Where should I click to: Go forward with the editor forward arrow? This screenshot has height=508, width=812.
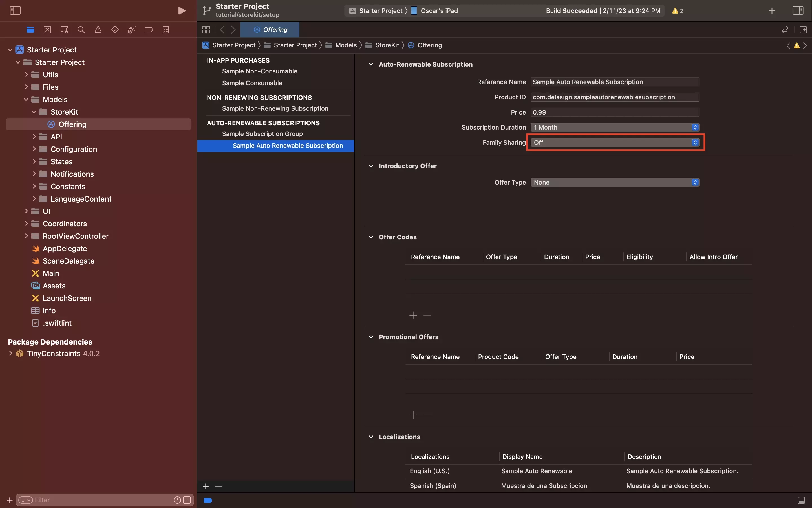click(233, 30)
